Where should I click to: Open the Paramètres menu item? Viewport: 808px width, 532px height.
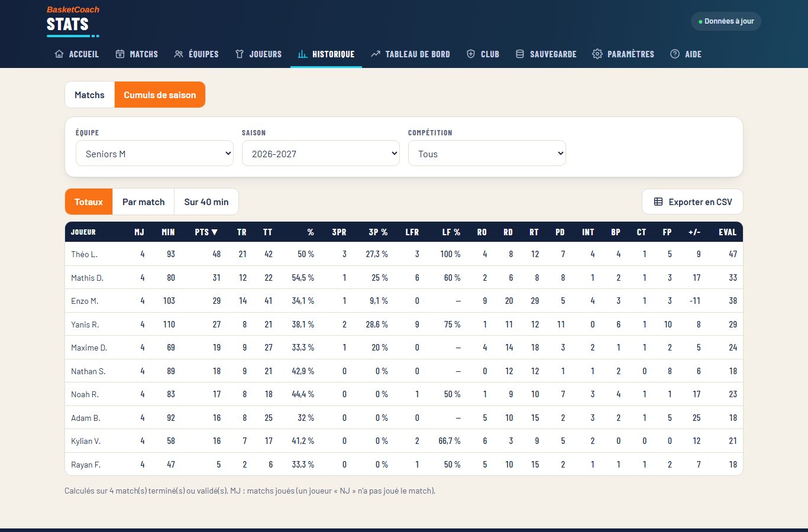pos(623,54)
